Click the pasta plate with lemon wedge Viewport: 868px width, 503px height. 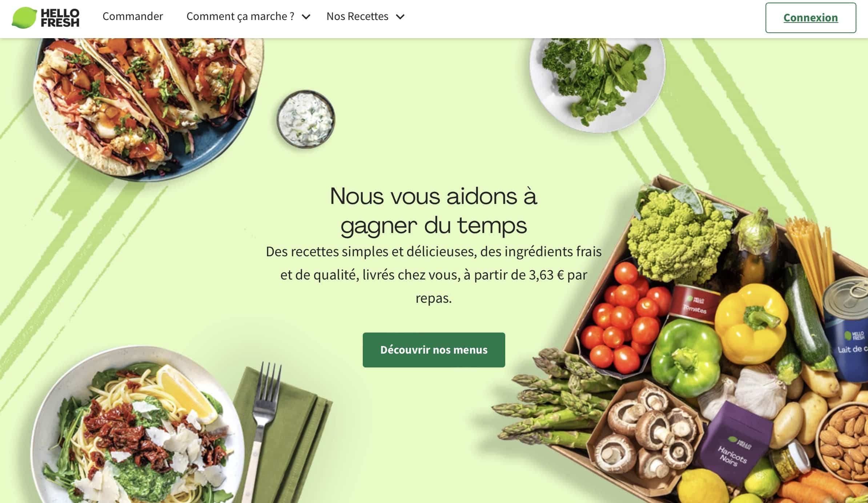(x=138, y=425)
